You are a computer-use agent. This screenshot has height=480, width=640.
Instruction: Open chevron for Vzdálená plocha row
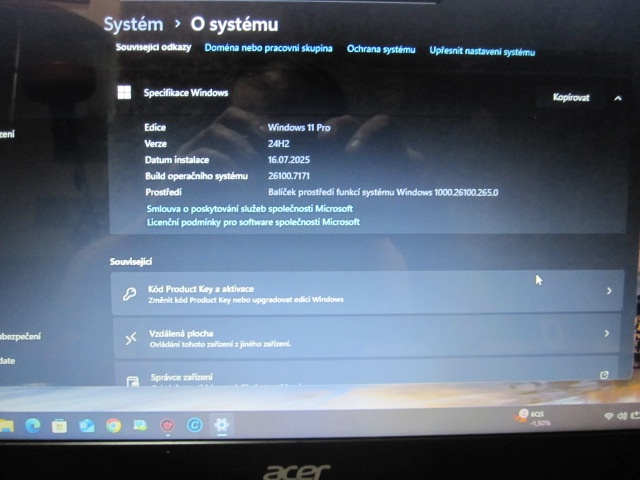click(x=607, y=333)
